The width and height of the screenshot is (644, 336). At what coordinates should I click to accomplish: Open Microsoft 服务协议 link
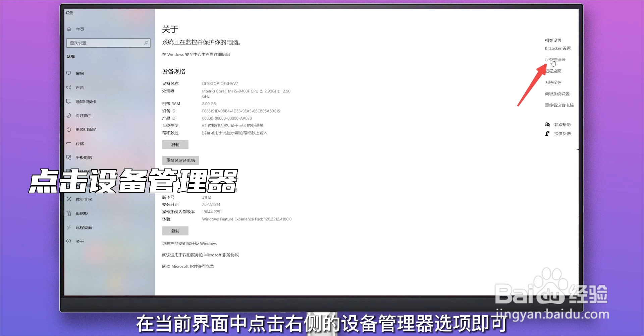(x=200, y=255)
